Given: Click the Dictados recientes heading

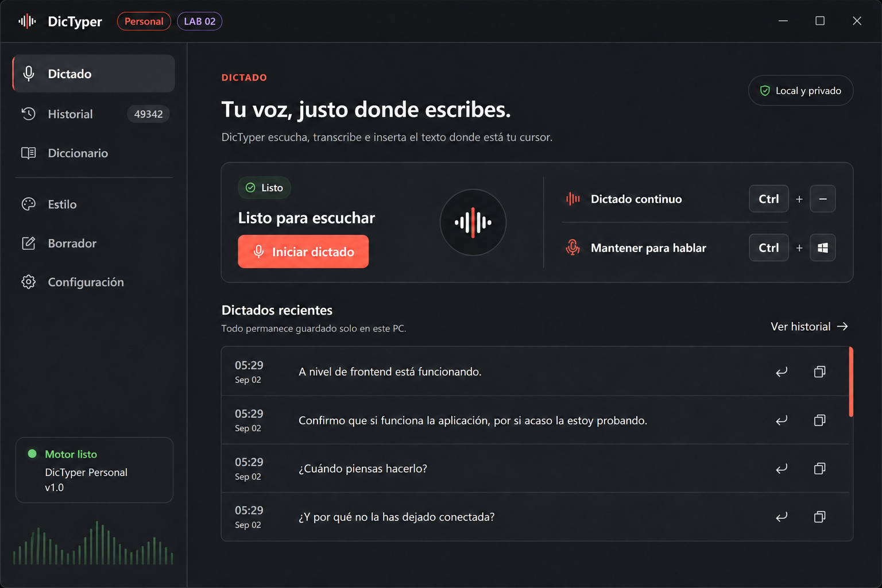Looking at the screenshot, I should (x=277, y=310).
